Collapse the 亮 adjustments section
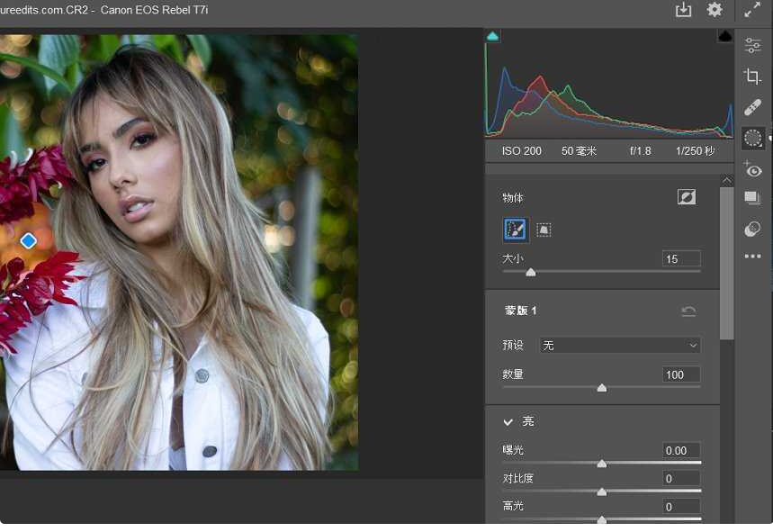 (x=508, y=421)
